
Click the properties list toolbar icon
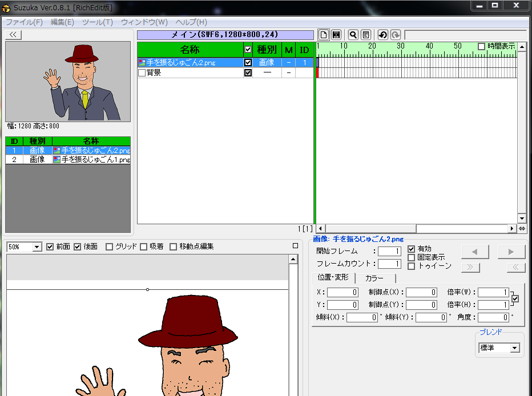click(x=366, y=35)
